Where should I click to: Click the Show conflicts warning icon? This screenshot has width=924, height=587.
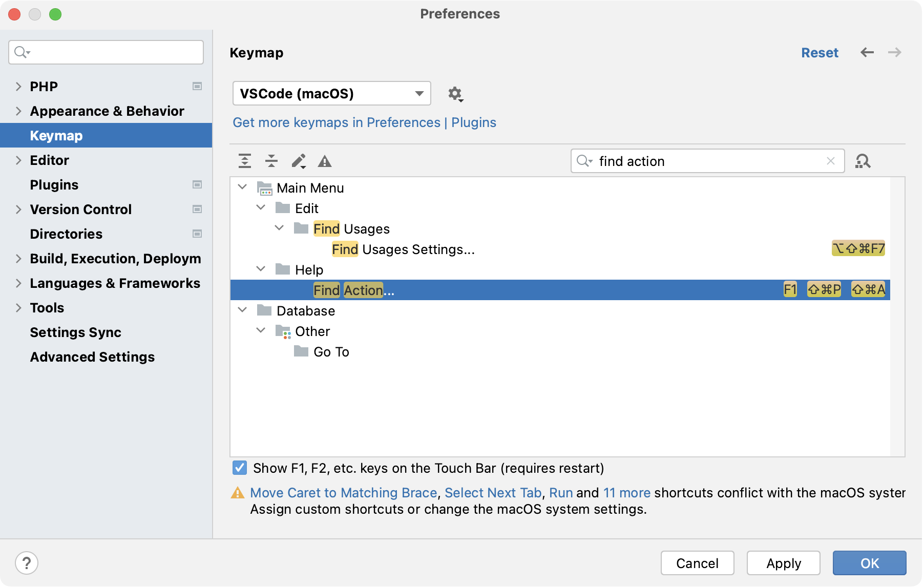pos(325,162)
